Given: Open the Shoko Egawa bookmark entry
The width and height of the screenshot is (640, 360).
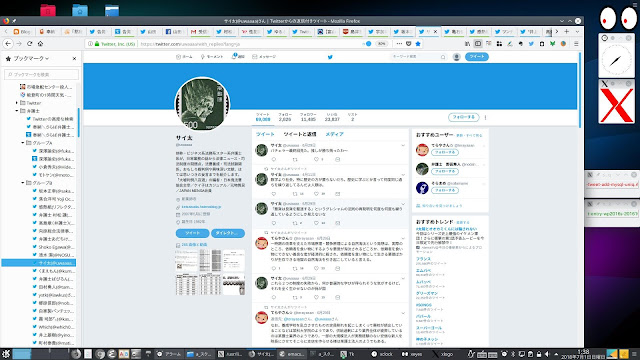Looking at the screenshot, I should [x=53, y=247].
